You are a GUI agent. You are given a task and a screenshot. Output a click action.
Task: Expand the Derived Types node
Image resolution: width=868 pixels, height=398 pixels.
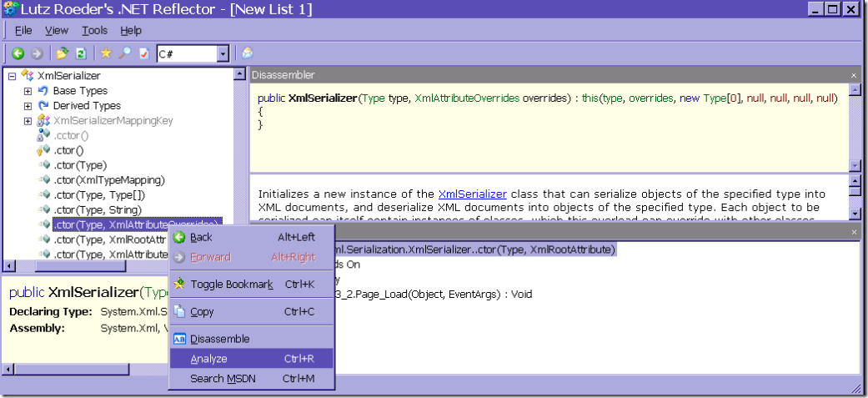pyautogui.click(x=28, y=106)
